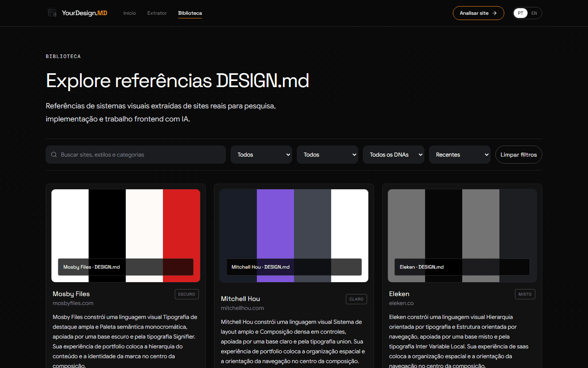This screenshot has height=368, width=588.
Task: Click the MISTO tag on Eleken
Action: [525, 294]
